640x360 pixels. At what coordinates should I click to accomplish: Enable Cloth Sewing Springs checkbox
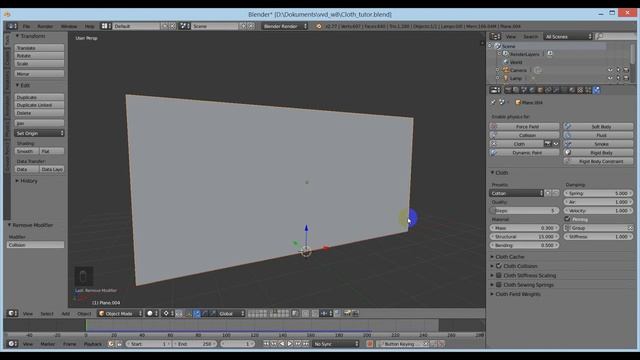point(499,284)
